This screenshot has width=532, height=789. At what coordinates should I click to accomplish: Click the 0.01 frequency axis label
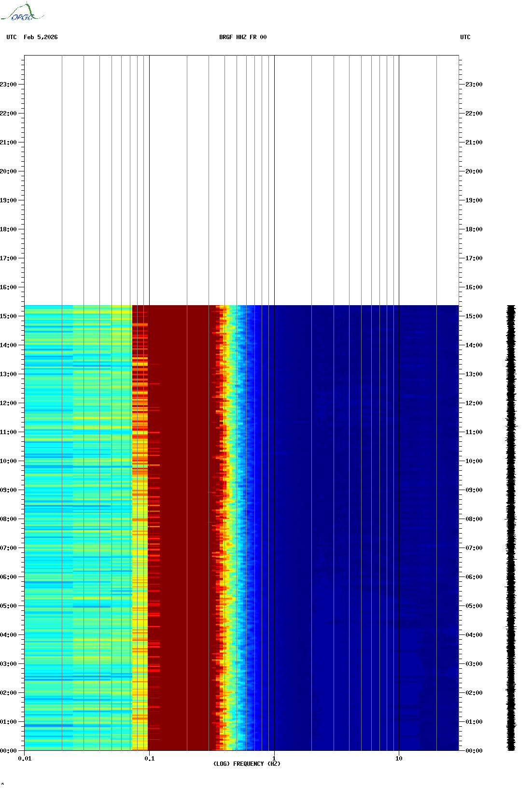point(25,759)
